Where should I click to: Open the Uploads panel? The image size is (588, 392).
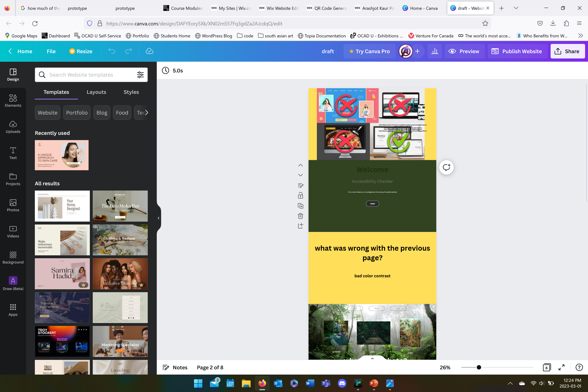(13, 127)
